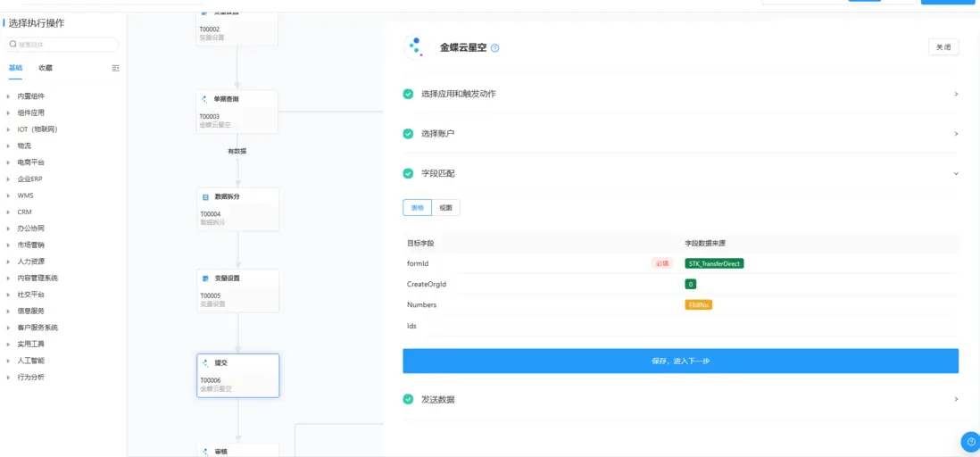Click green check icon beside 发送数据
The height and width of the screenshot is (457, 980).
coord(408,399)
